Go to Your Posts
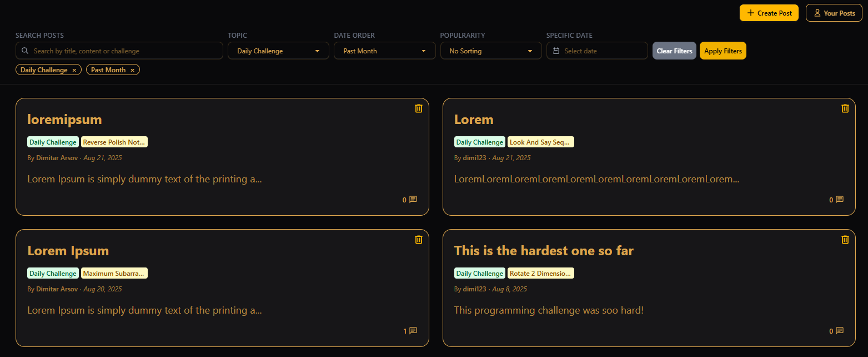 pos(834,13)
